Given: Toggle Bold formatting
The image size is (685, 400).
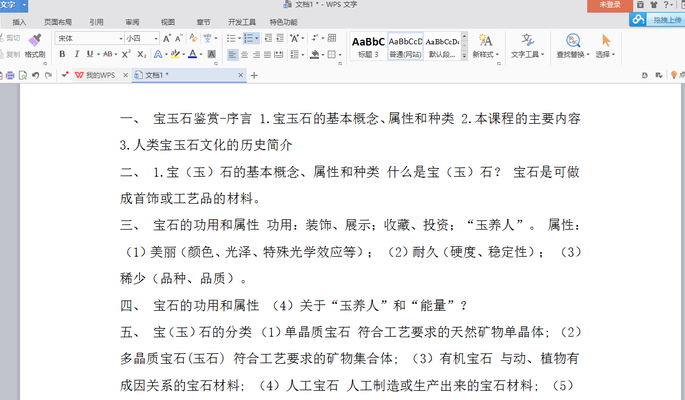Looking at the screenshot, I should (x=62, y=54).
